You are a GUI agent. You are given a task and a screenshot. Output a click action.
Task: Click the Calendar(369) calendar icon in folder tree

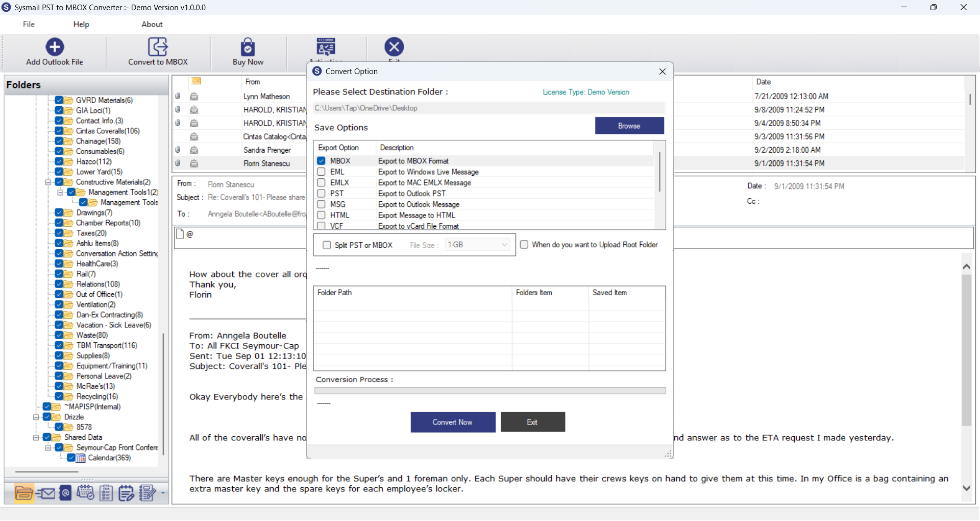(81, 458)
